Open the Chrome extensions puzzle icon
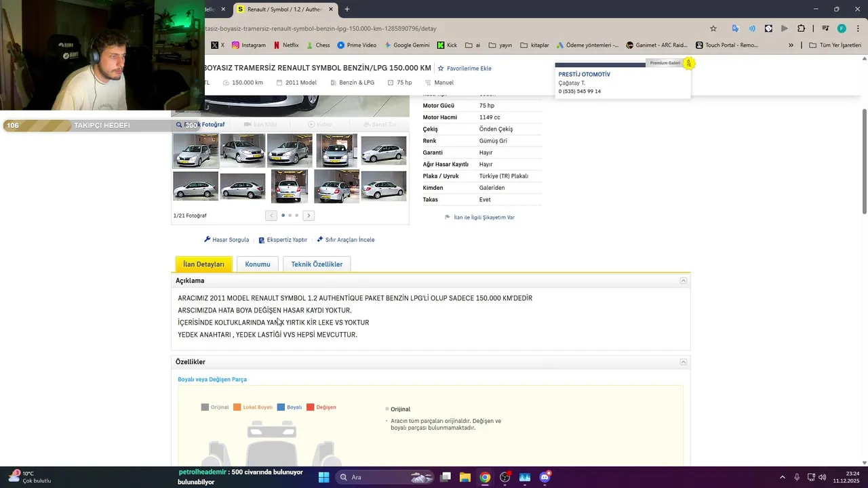This screenshot has height=488, width=868. 801,28
